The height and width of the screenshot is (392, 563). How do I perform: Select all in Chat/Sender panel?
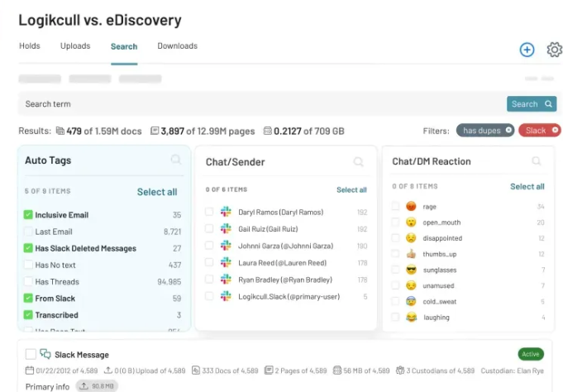click(x=351, y=189)
